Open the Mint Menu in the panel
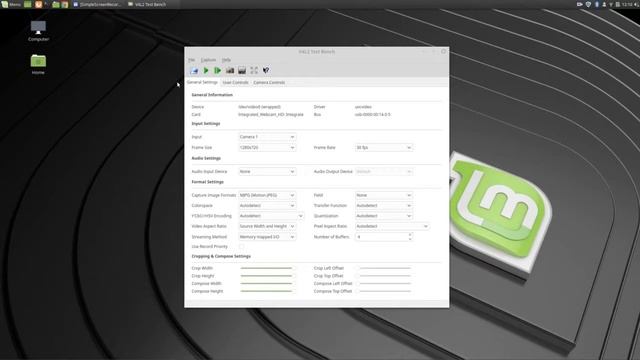Viewport: 640px width, 360px height. click(11, 4)
